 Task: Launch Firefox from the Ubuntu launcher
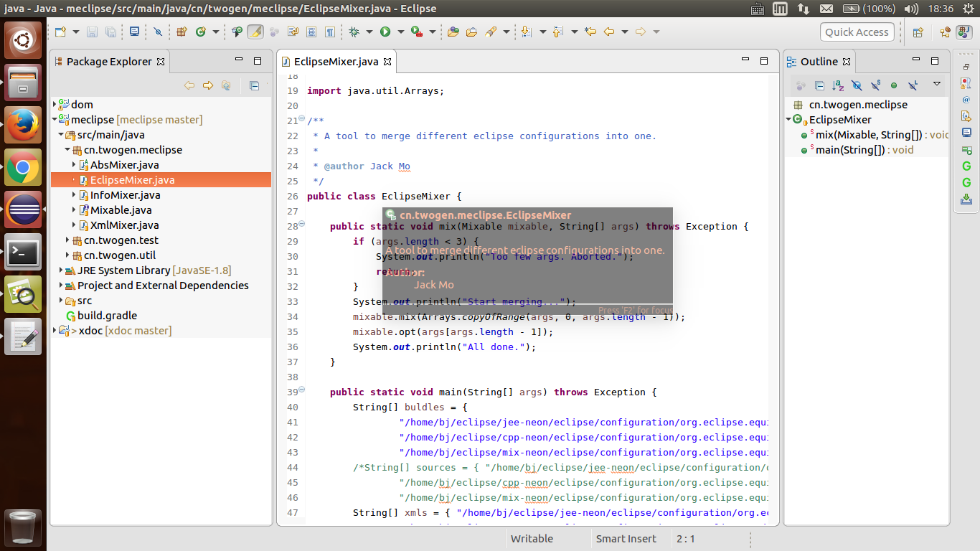23,125
